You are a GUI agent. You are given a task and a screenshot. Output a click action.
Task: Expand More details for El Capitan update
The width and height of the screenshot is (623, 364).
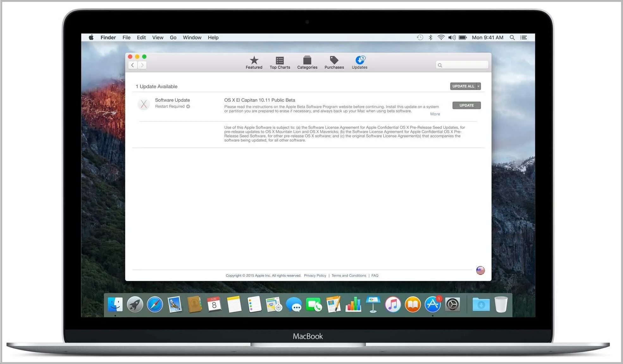tap(435, 114)
